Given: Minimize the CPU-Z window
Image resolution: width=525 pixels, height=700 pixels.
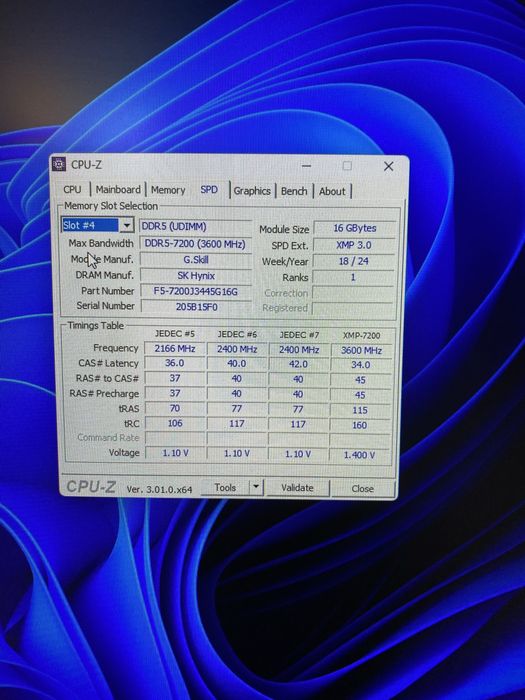Looking at the screenshot, I should click(306, 166).
